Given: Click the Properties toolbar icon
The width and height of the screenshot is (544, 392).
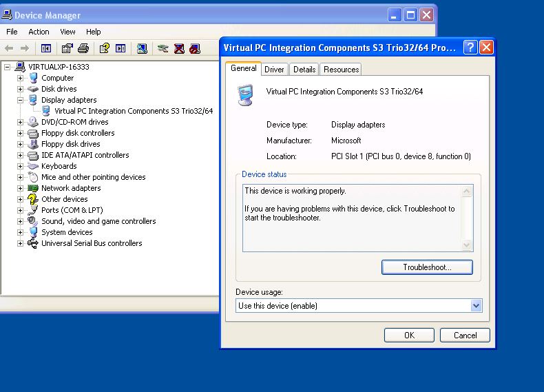Looking at the screenshot, I should point(67,48).
